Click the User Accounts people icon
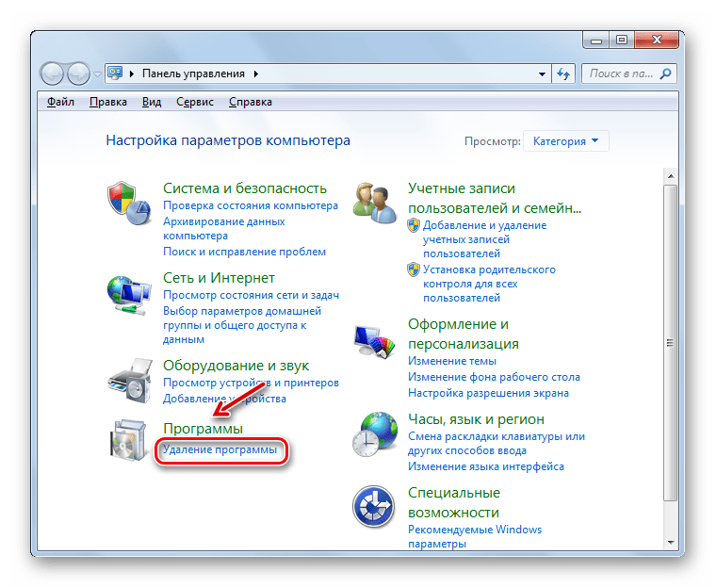The height and width of the screenshot is (588, 716). pyautogui.click(x=374, y=203)
